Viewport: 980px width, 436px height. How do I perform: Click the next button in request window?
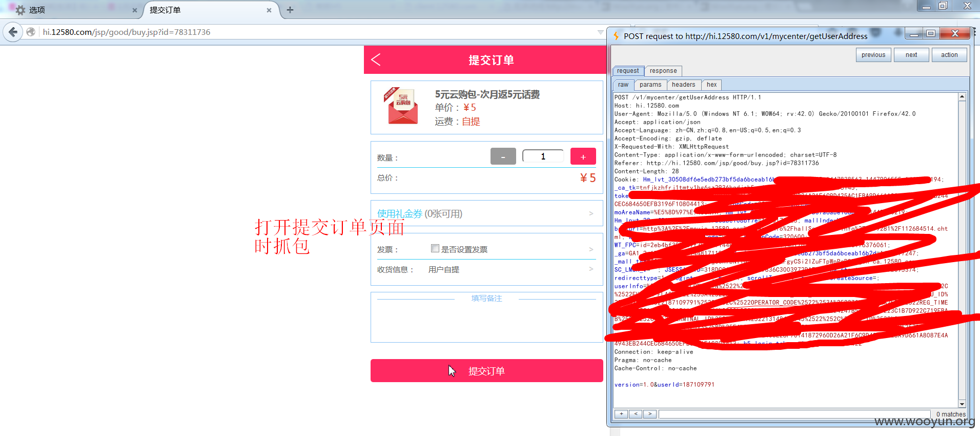tap(911, 55)
